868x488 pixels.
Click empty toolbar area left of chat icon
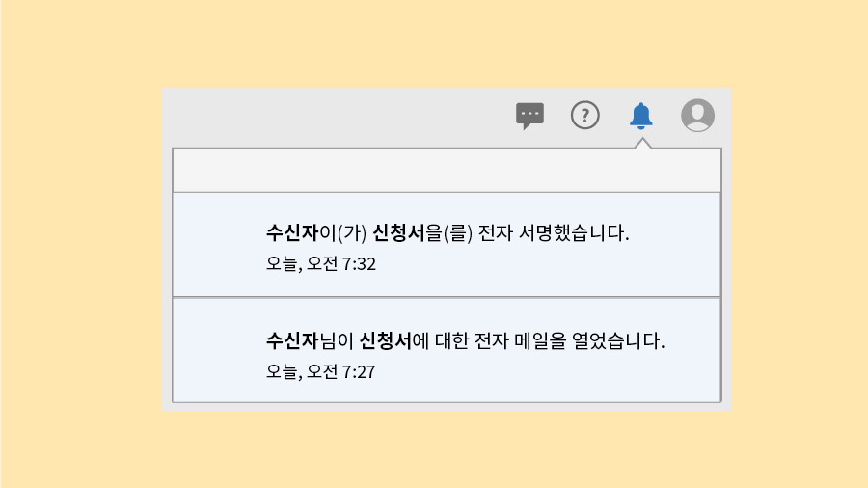coord(338,116)
